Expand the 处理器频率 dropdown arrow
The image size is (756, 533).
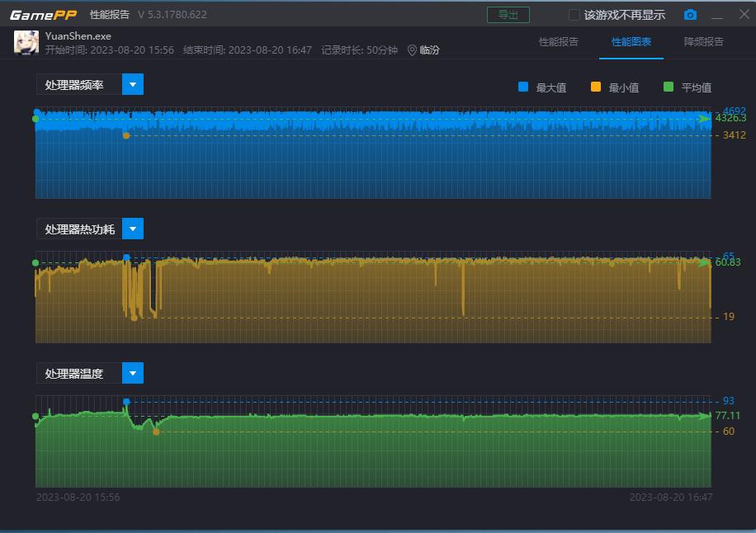(133, 84)
